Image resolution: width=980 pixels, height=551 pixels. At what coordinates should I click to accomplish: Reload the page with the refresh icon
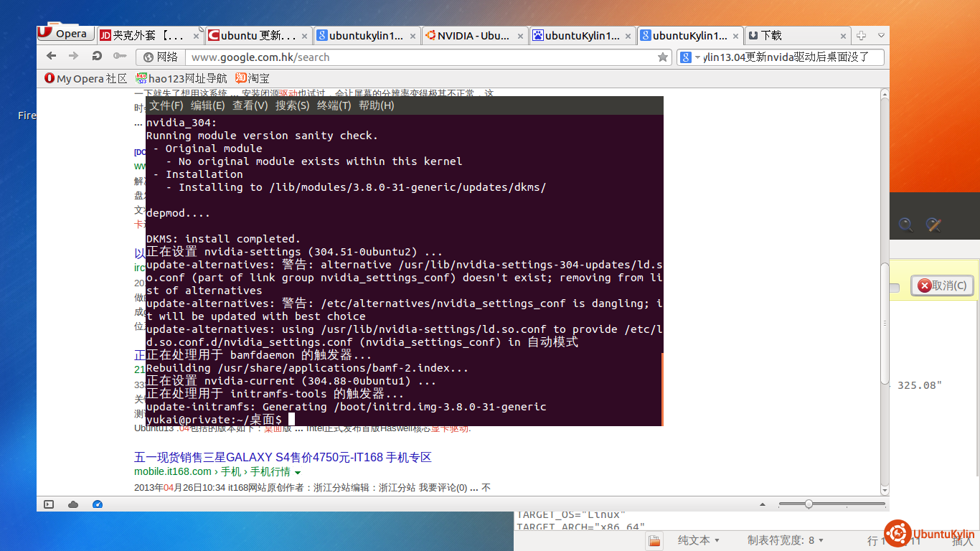point(97,56)
